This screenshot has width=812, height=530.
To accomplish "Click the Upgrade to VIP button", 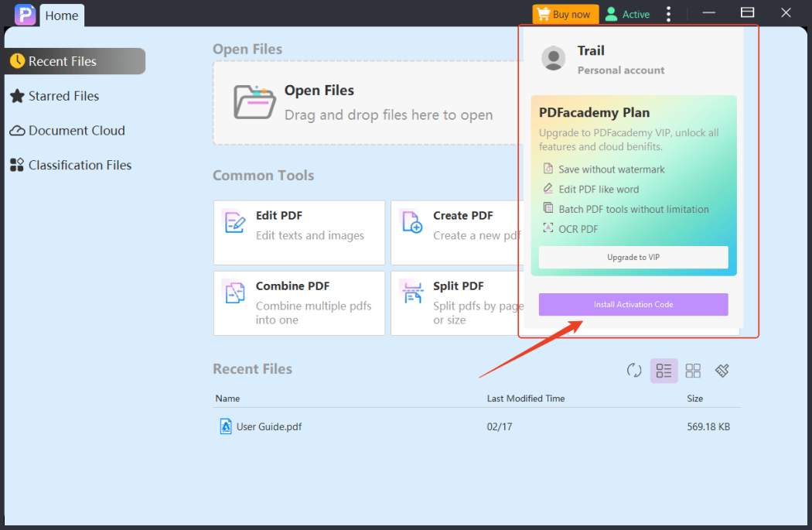I will (633, 258).
